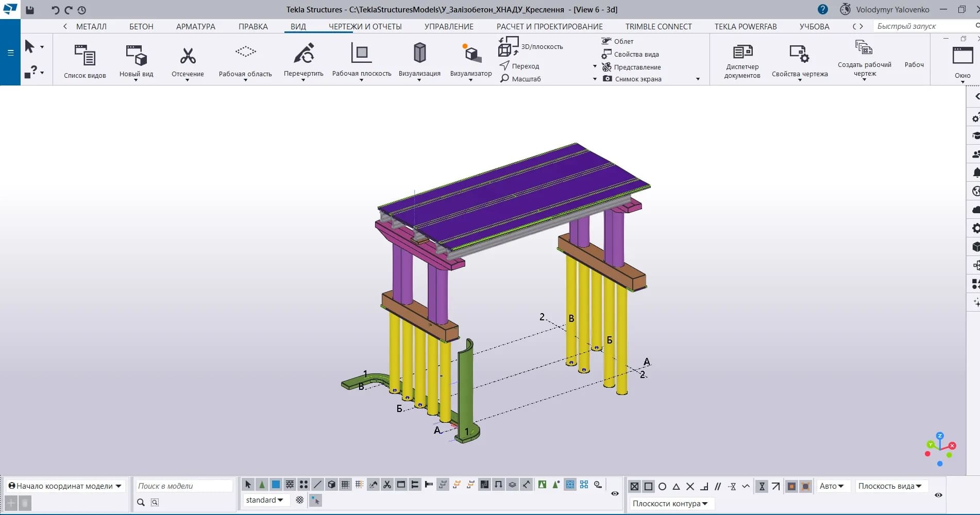Toggle the perpendicular snap switch
Screen dimensions: 980x515
tap(704, 486)
